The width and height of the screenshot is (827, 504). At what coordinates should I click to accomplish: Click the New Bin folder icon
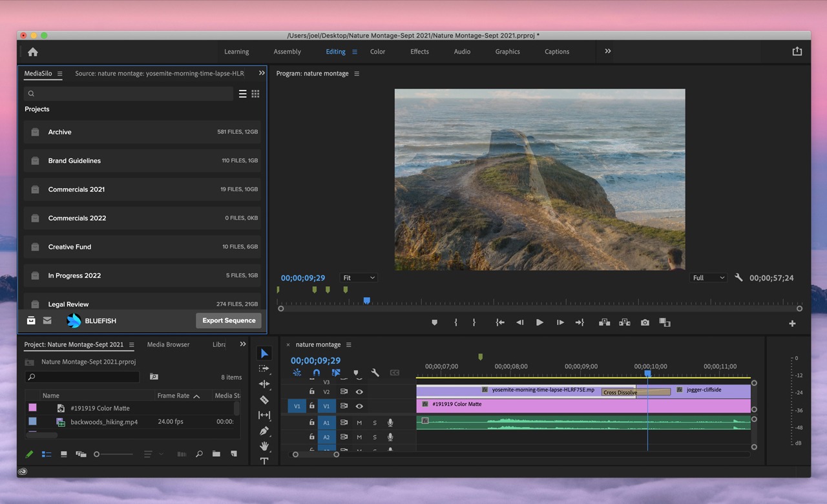(x=216, y=454)
